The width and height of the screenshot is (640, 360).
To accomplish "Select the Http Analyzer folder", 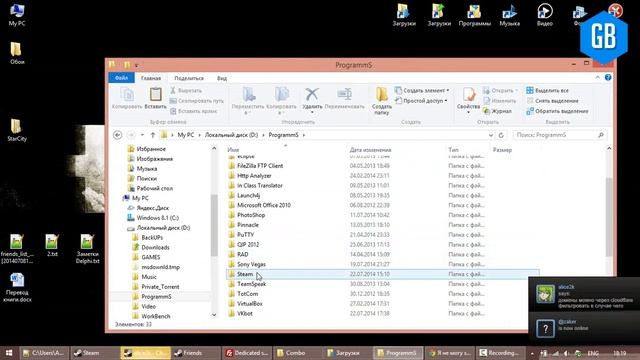I will click(x=254, y=176).
